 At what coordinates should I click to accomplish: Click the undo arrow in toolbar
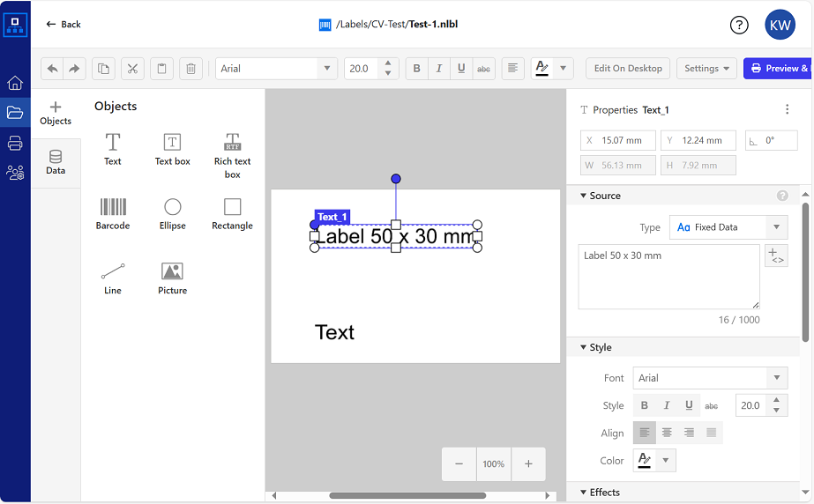(x=53, y=69)
